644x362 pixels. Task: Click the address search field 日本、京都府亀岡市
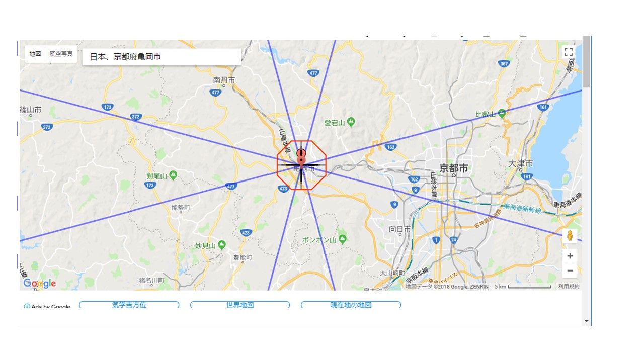pos(162,57)
